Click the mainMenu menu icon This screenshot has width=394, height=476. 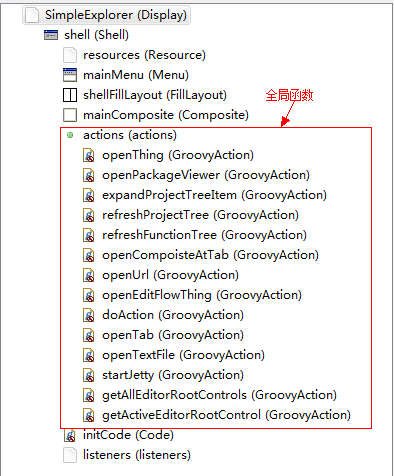point(70,75)
